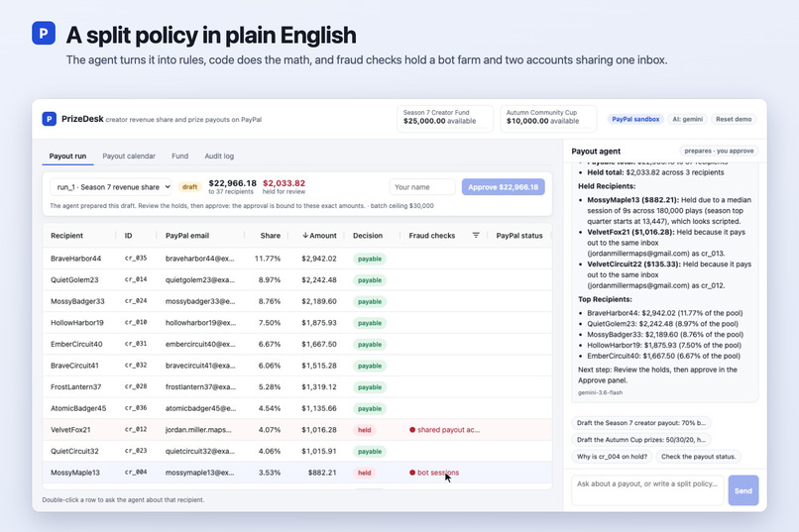The height and width of the screenshot is (532, 799).
Task: Focus the 'Ask about a payout' message box
Action: click(647, 490)
